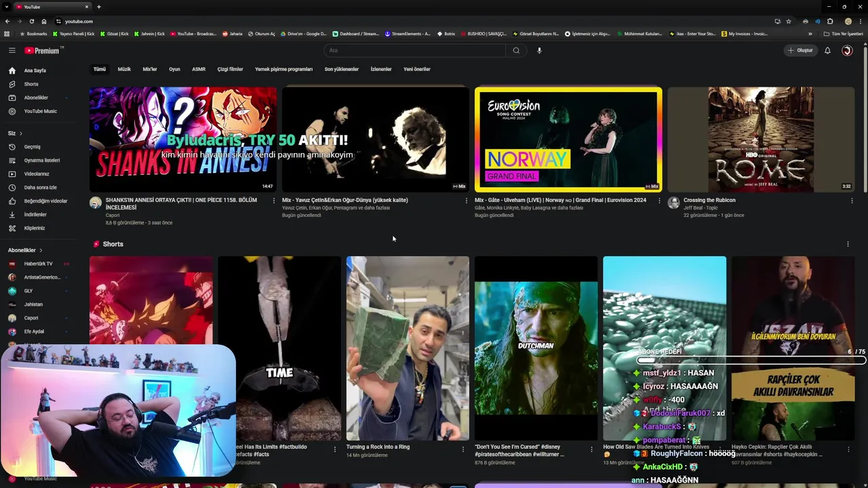
Task: Expand the Siz section chevron
Action: point(21,133)
